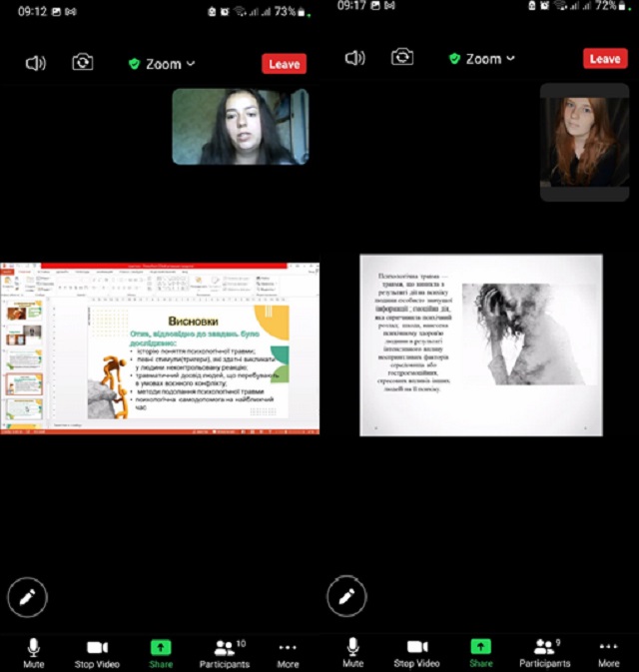Switch camera in the left Zoom screen
The width and height of the screenshot is (639, 672).
(x=83, y=63)
